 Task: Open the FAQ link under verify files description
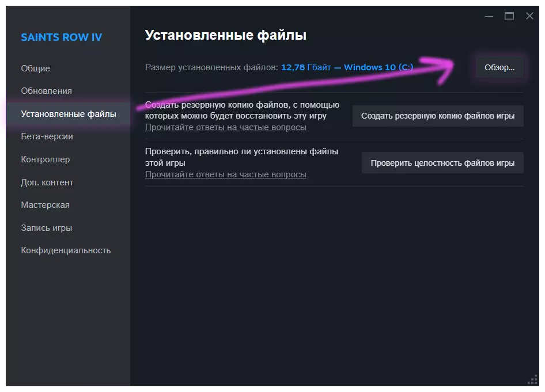(x=226, y=174)
